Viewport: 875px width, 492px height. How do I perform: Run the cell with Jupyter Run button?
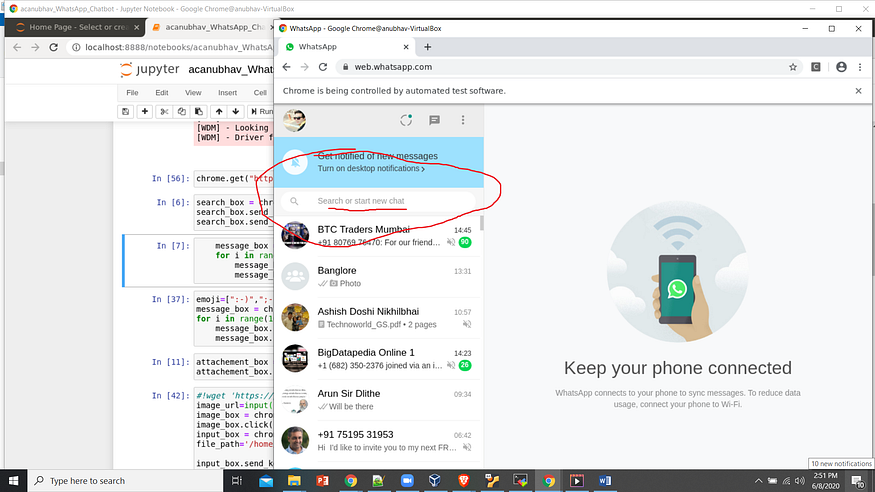click(261, 112)
